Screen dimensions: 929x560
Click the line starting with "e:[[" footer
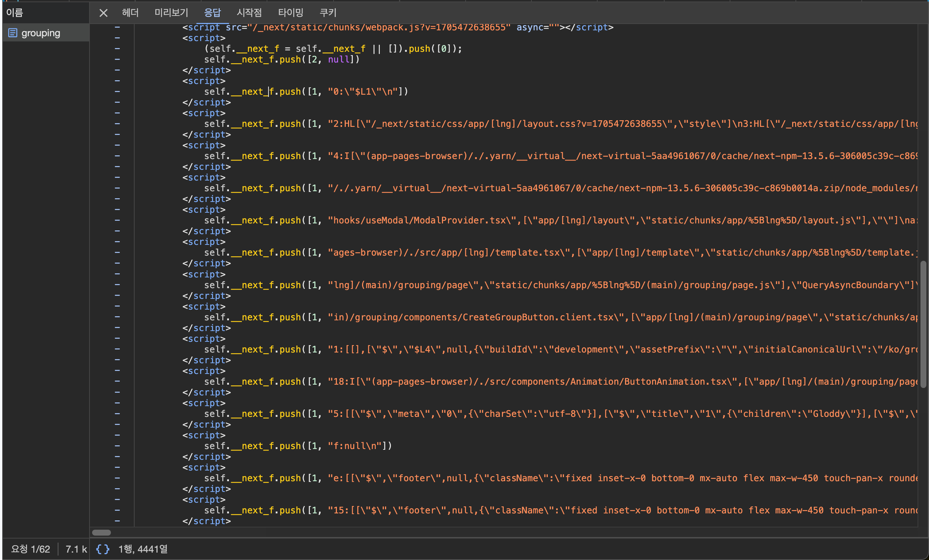click(561, 478)
